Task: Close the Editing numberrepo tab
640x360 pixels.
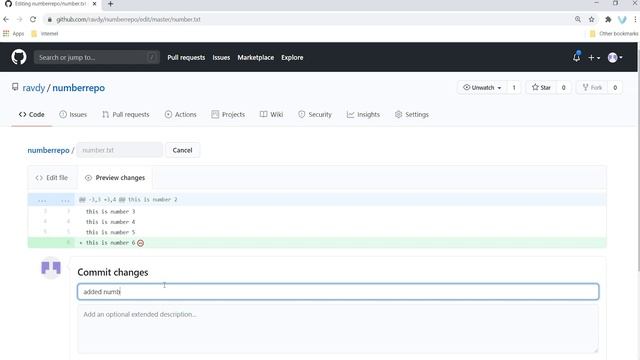Action: tap(94, 4)
